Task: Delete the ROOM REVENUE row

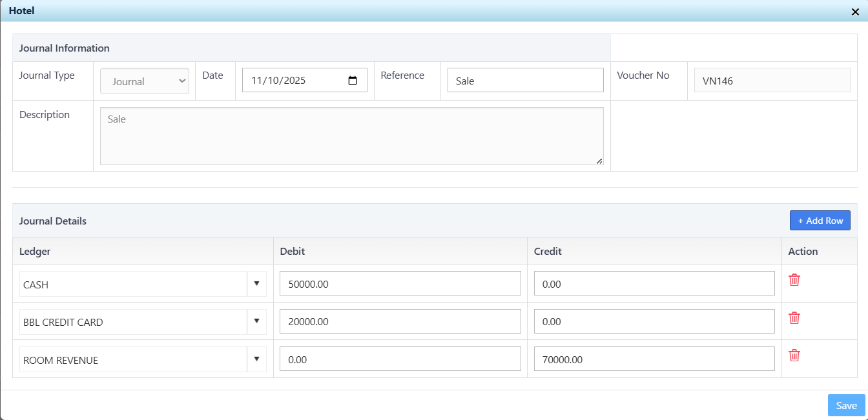Action: [x=794, y=355]
